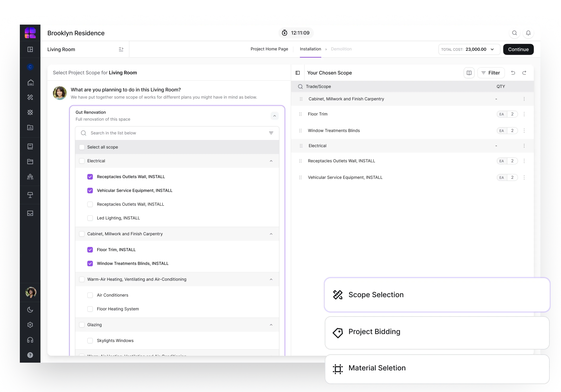The image size is (561, 392).
Task: Click the undo arrow in Chosen Scope
Action: (513, 73)
